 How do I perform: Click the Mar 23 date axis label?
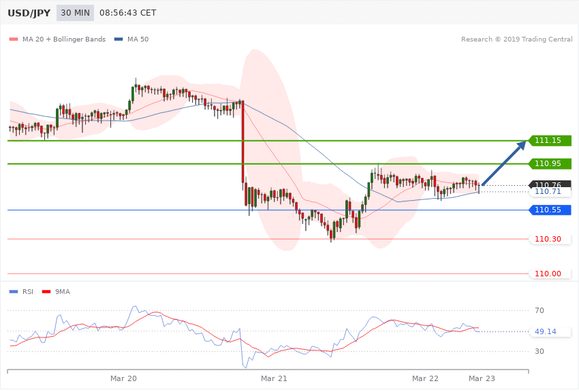click(x=482, y=378)
